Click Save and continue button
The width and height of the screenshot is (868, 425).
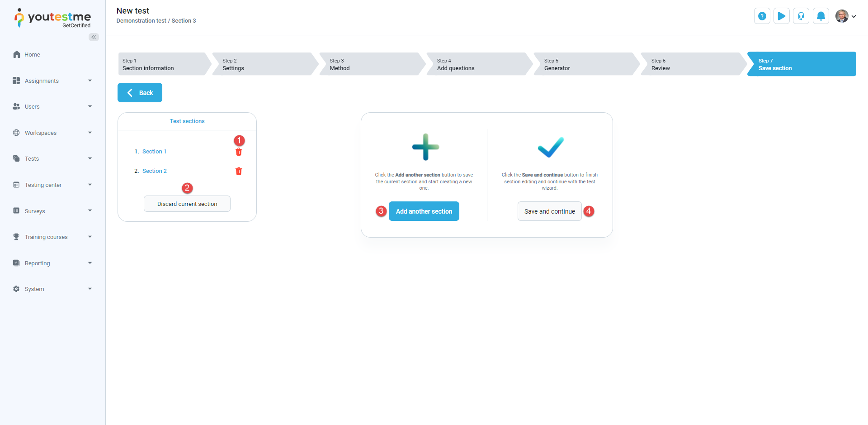(x=550, y=211)
